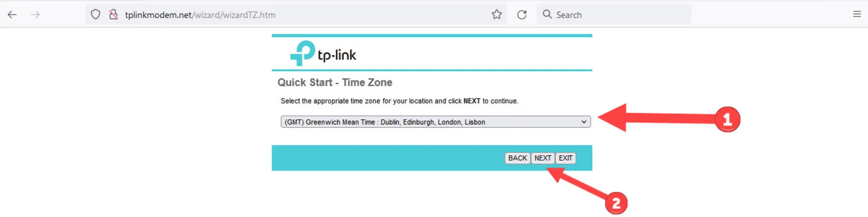Exit the Quick Start wizard
The image size is (868, 217).
(x=566, y=158)
